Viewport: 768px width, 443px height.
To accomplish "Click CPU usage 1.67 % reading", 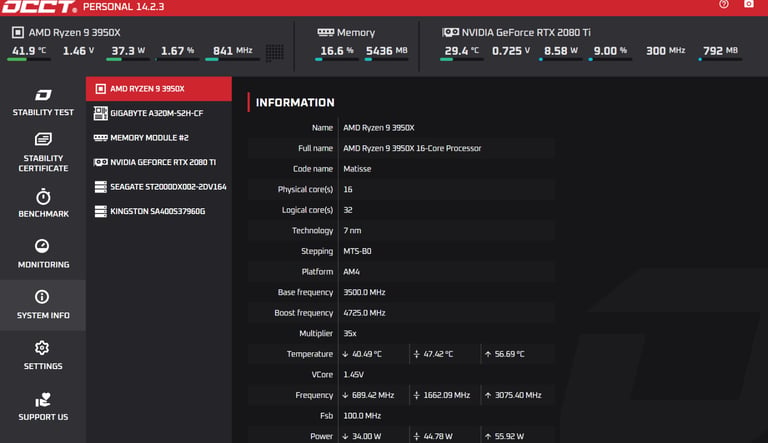I will (x=177, y=50).
